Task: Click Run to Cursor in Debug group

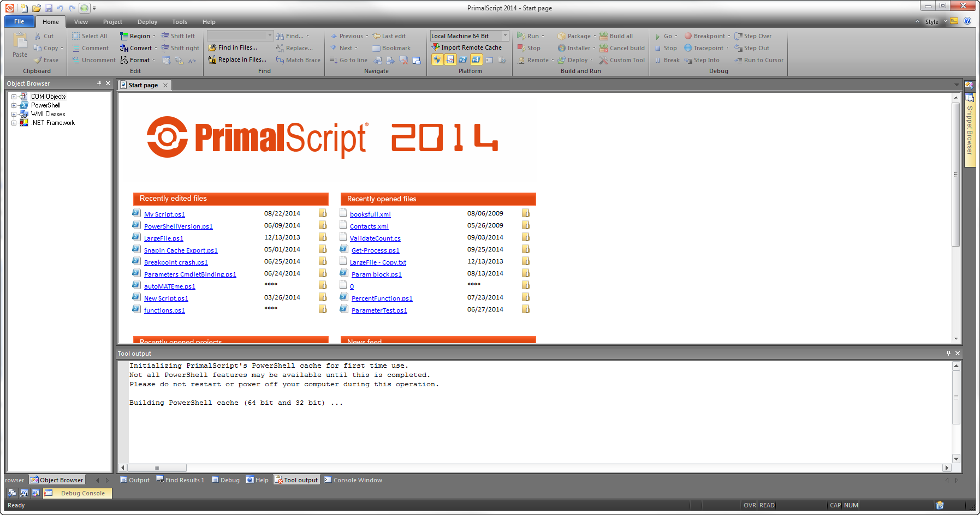Action: click(759, 60)
